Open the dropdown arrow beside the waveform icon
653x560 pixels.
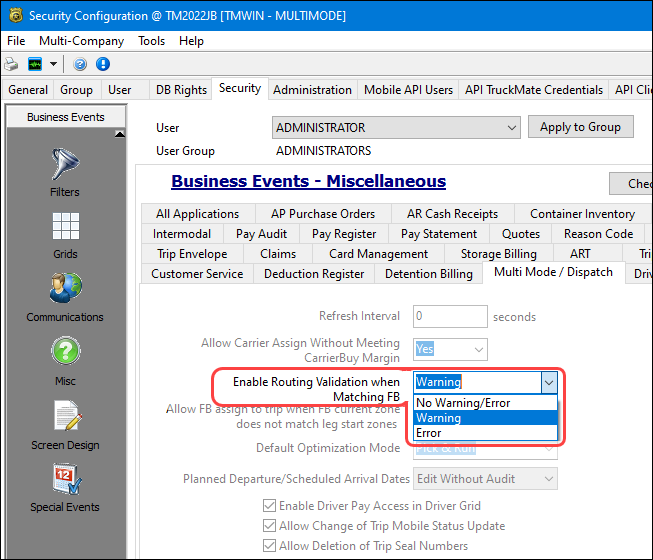(x=53, y=64)
